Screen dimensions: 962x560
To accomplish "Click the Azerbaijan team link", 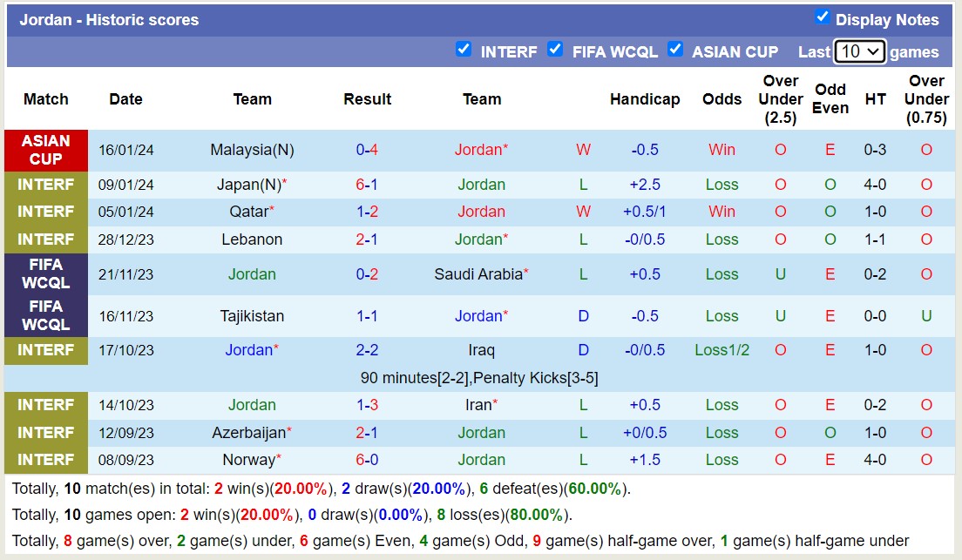I will pyautogui.click(x=250, y=432).
